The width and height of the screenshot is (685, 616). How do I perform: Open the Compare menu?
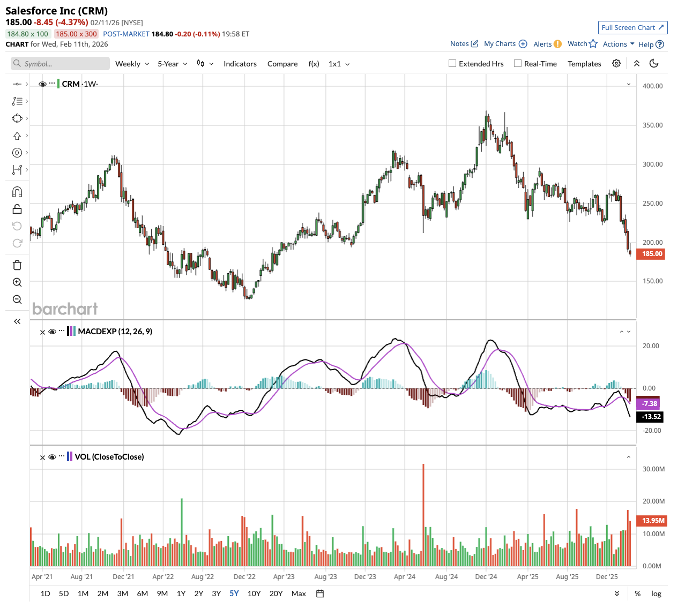click(282, 64)
